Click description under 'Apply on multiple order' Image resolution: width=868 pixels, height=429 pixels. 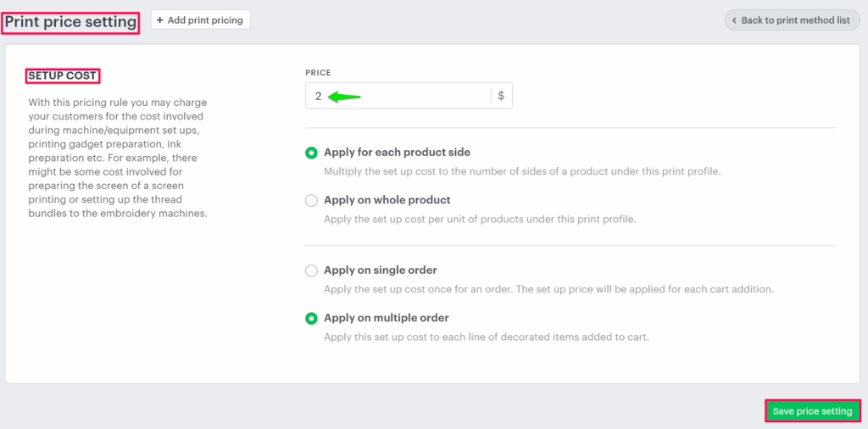pyautogui.click(x=486, y=337)
